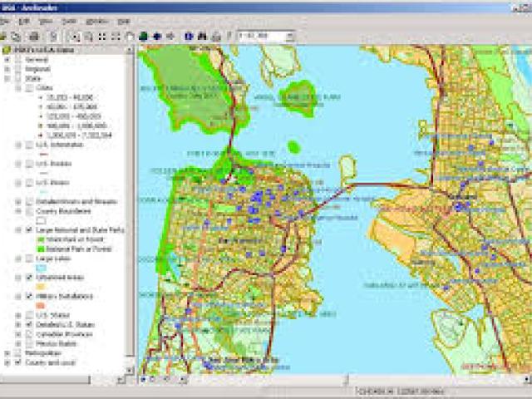
Task: Click the second toolbar icon beside the yellow folder
Action: 16,36
